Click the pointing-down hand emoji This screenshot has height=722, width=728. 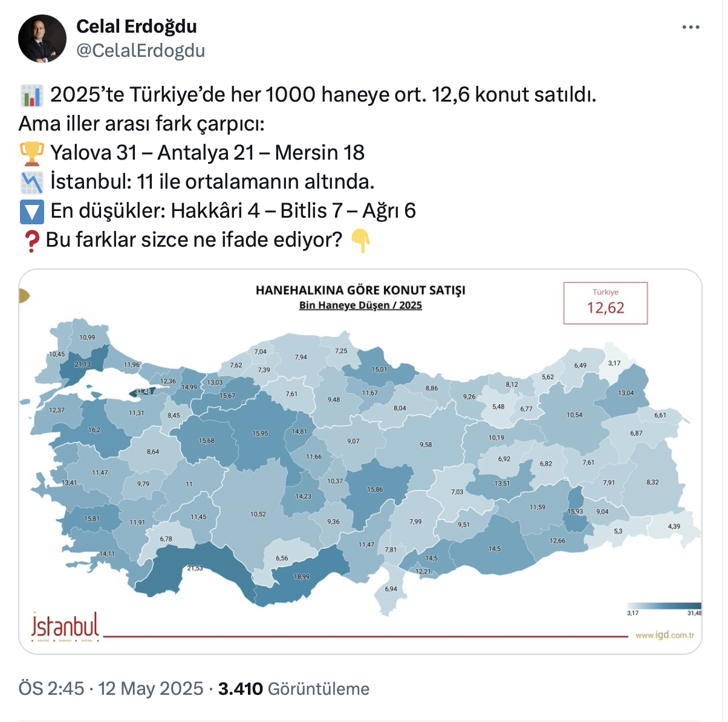(360, 241)
